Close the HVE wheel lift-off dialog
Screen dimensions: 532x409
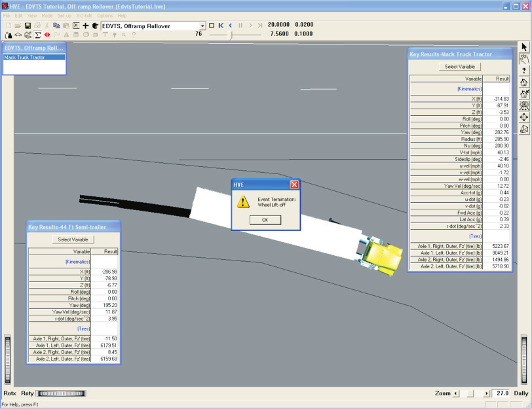click(294, 185)
